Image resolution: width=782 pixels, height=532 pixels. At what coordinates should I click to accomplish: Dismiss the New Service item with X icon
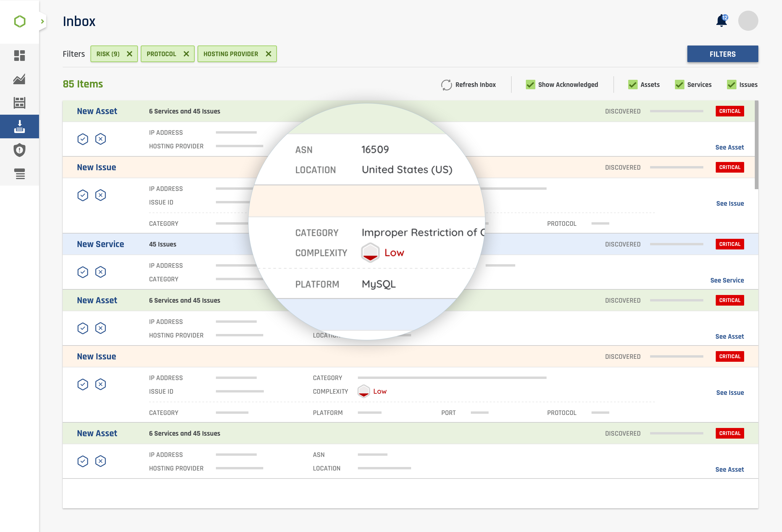(x=100, y=272)
